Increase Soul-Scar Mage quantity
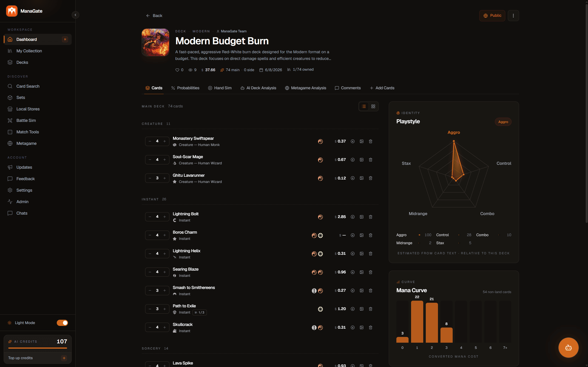Image resolution: width=588 pixels, height=367 pixels. (x=165, y=160)
